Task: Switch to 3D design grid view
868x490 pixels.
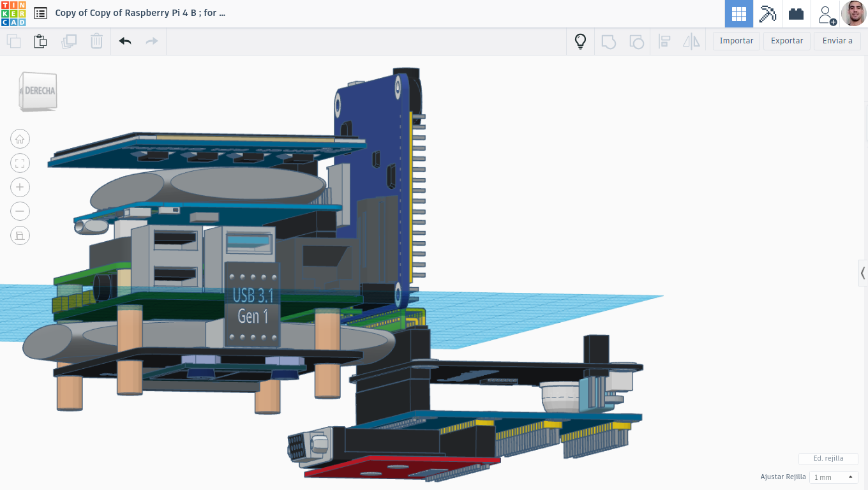Action: click(x=738, y=13)
